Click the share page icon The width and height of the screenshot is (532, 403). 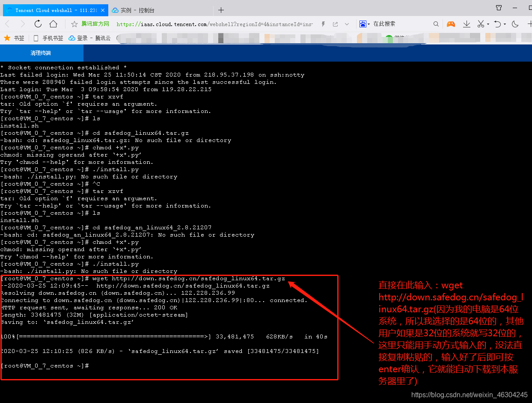click(x=335, y=24)
